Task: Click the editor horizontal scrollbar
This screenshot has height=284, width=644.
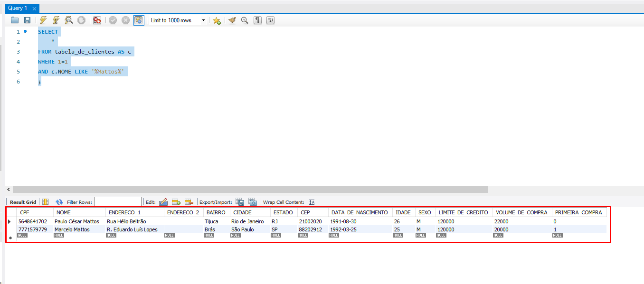Action: coord(246,189)
